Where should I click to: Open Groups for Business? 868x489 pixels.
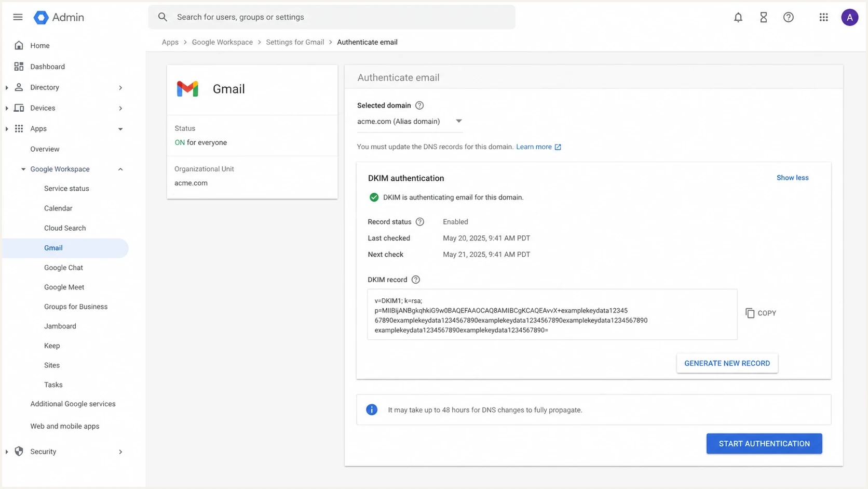(76, 307)
